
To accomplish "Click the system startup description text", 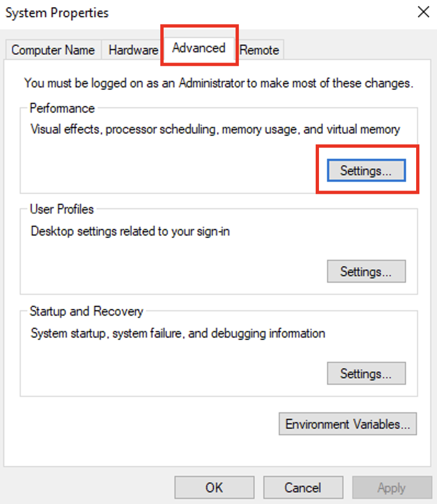I will pyautogui.click(x=177, y=333).
